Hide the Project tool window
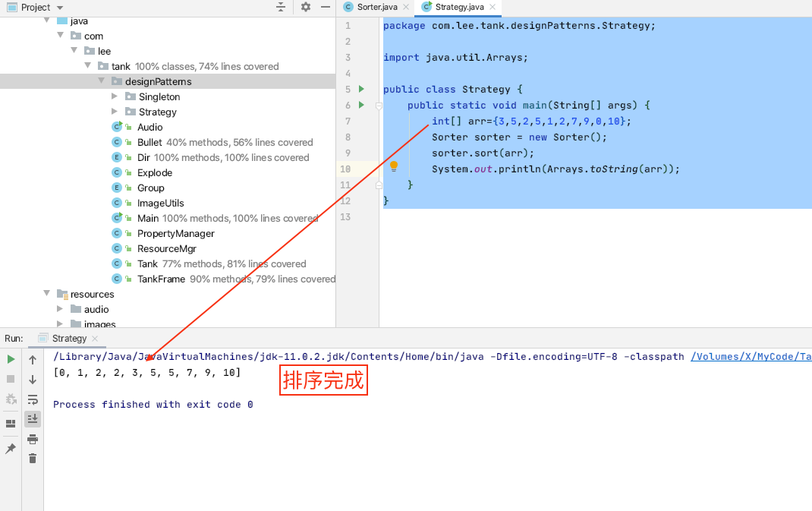 (326, 7)
